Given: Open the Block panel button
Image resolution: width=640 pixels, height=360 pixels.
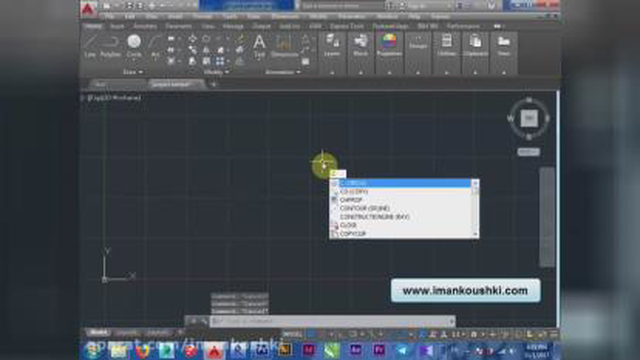Looking at the screenshot, I should click(360, 45).
